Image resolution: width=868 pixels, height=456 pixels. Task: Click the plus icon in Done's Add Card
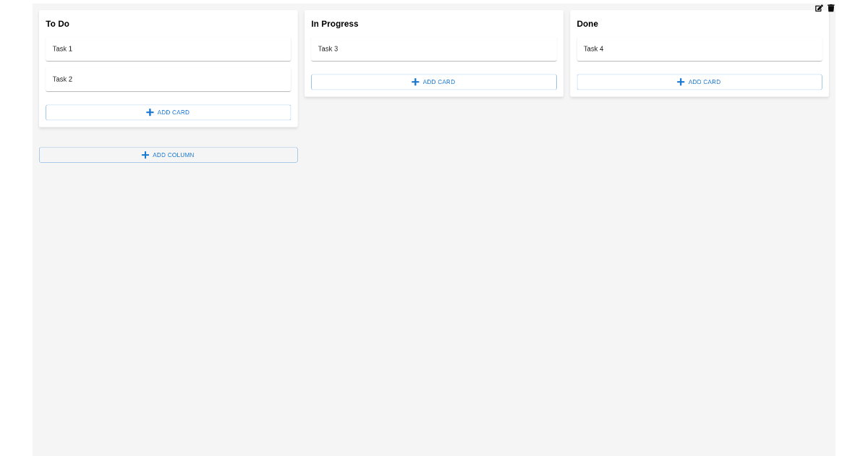681,82
